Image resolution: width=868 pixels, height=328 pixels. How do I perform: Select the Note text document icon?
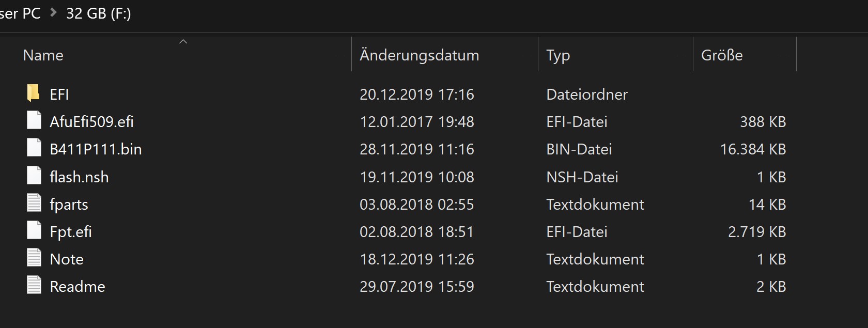pyautogui.click(x=34, y=258)
